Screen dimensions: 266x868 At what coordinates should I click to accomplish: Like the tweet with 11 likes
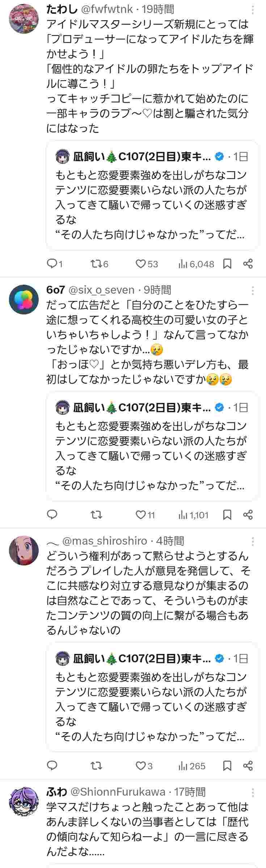point(140,515)
